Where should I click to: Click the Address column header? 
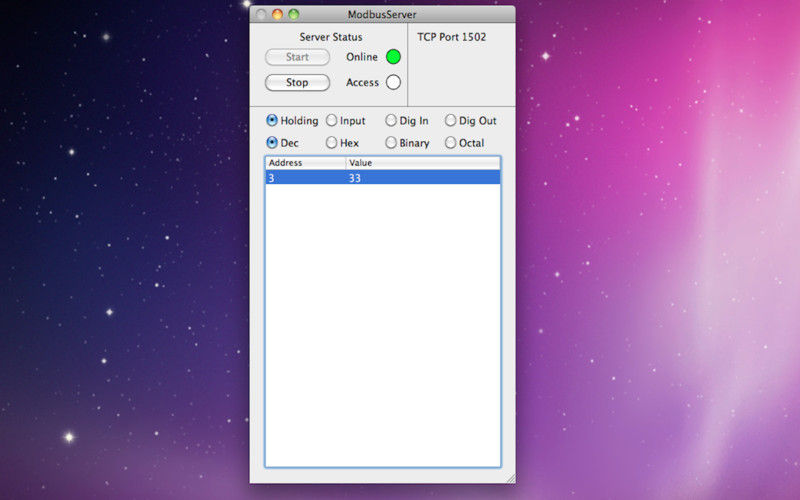click(x=306, y=163)
